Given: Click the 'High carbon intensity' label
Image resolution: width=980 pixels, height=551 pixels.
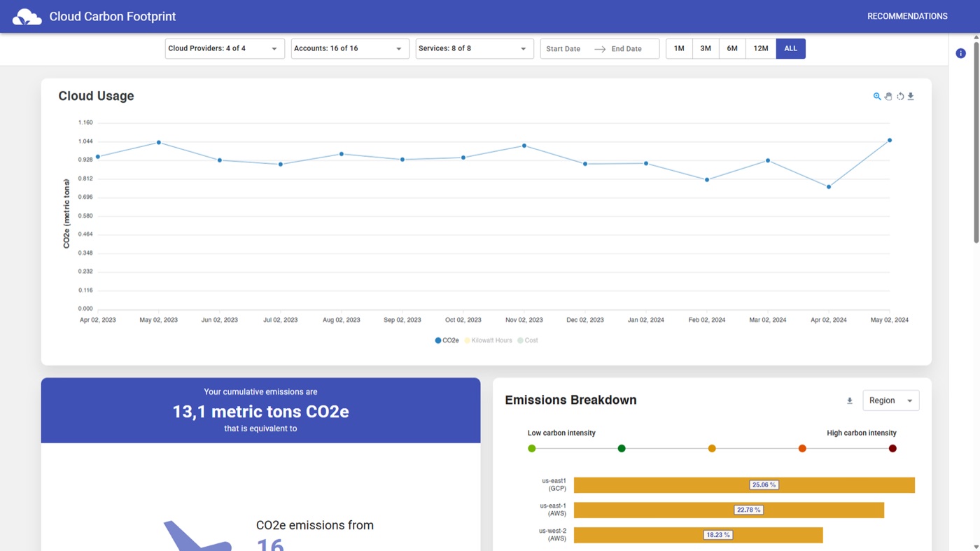Looking at the screenshot, I should (x=862, y=433).
